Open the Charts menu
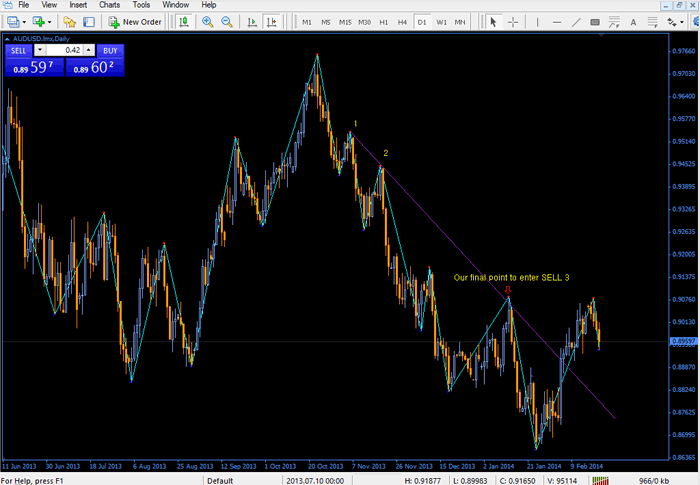Viewport: 700px width, 485px height. pyautogui.click(x=109, y=5)
